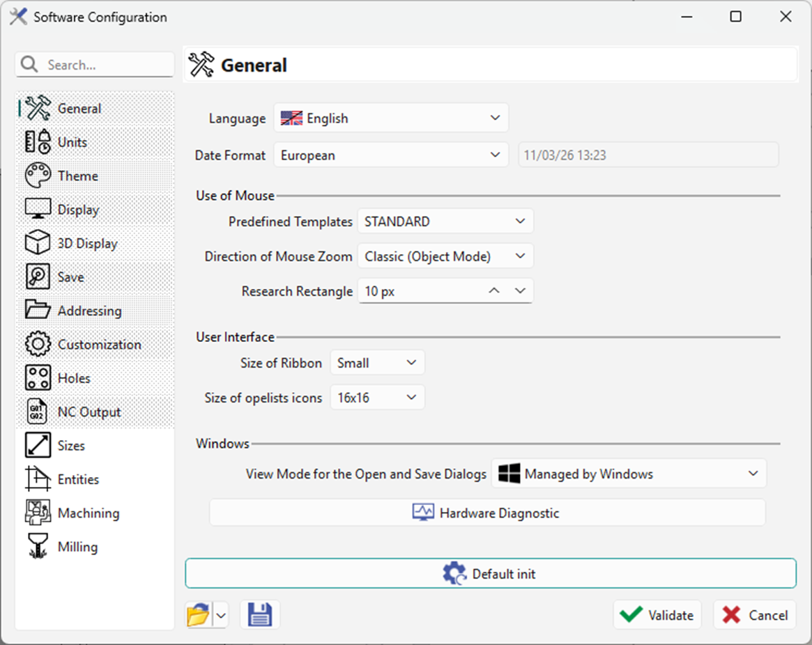Click the blue floppy disk save icon
Screen dimensions: 812x645
click(260, 615)
